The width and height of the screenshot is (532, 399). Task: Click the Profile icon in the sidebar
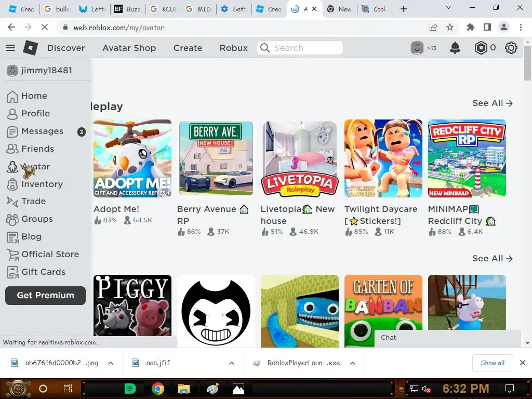tap(12, 114)
